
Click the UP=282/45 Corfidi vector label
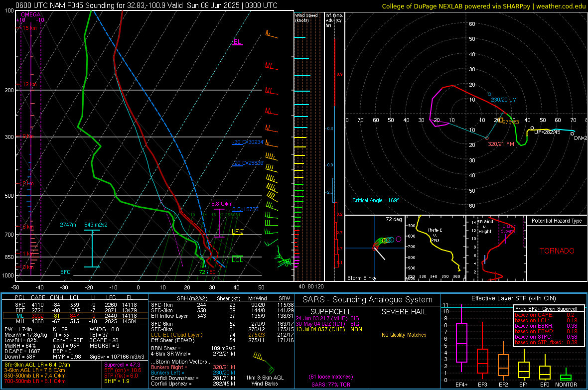tap(547, 132)
